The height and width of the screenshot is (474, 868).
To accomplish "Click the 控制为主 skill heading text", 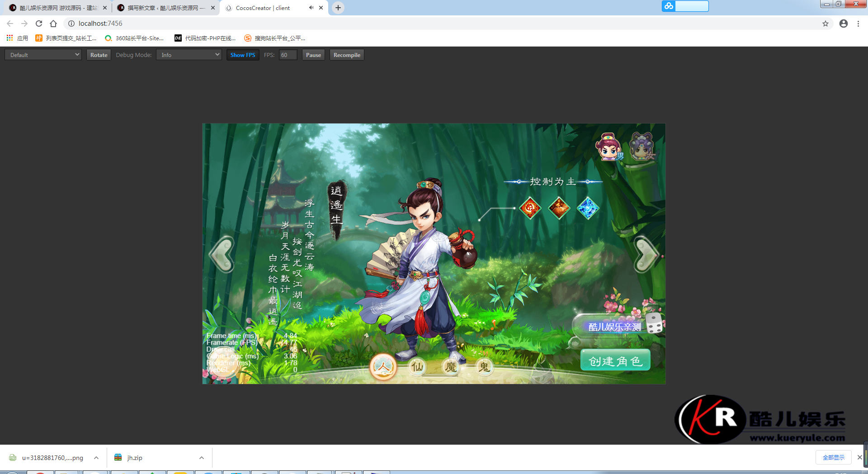I will 553,181.
